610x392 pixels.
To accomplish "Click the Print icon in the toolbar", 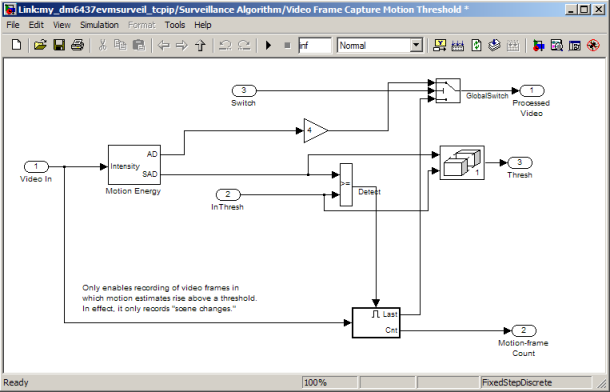I will pyautogui.click(x=77, y=45).
